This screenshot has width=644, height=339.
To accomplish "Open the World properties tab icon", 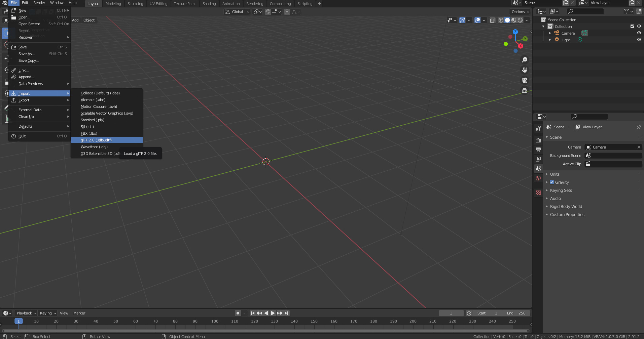I will click(x=538, y=178).
